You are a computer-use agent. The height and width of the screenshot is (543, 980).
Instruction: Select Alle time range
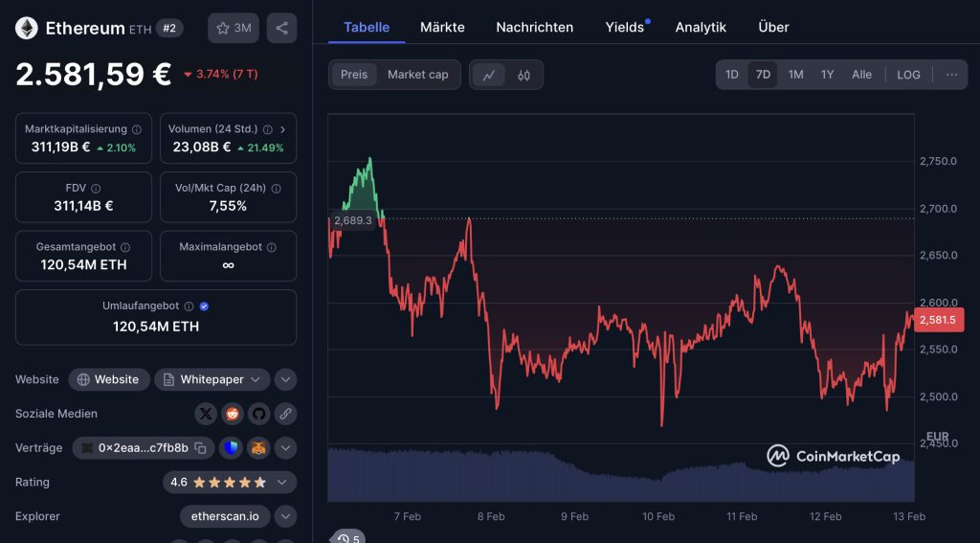pos(862,75)
